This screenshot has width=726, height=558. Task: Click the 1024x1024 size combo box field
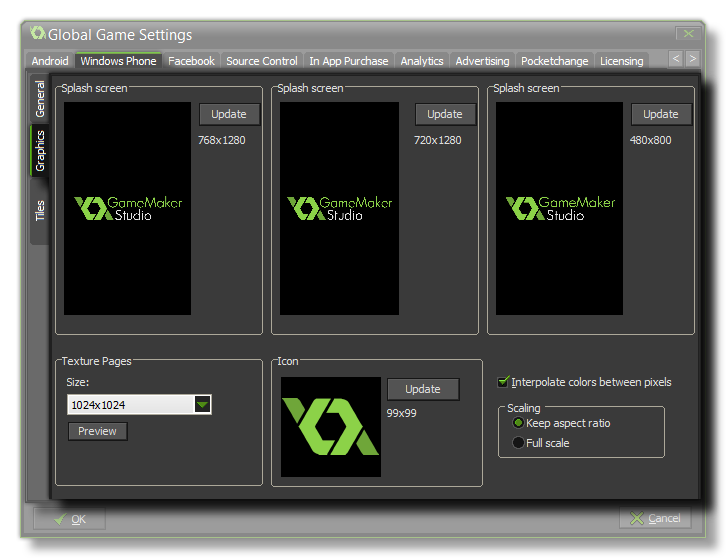tap(130, 405)
